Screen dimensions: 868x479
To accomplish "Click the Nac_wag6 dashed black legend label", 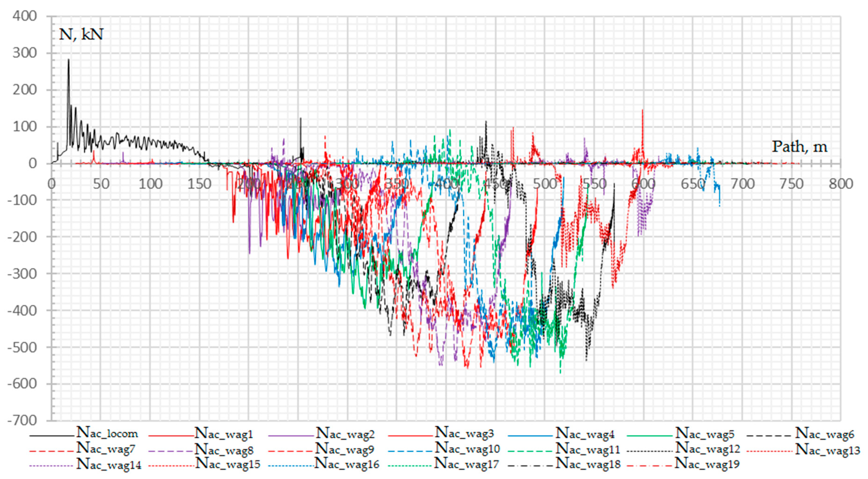I will (825, 433).
